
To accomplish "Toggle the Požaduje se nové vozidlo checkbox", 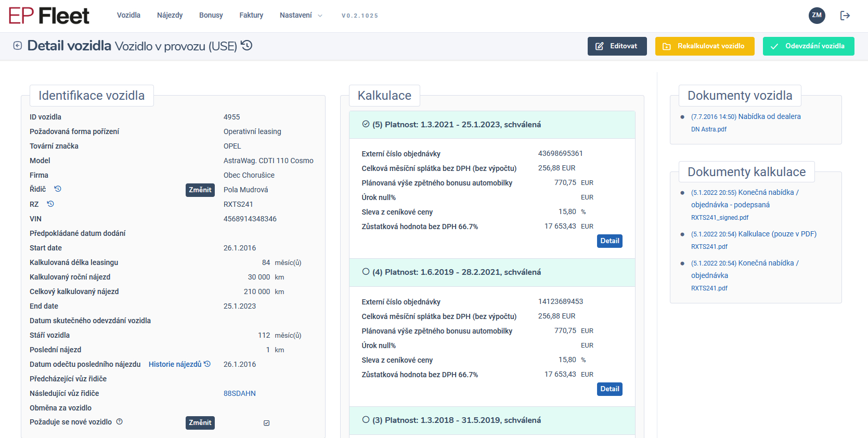I will click(267, 423).
